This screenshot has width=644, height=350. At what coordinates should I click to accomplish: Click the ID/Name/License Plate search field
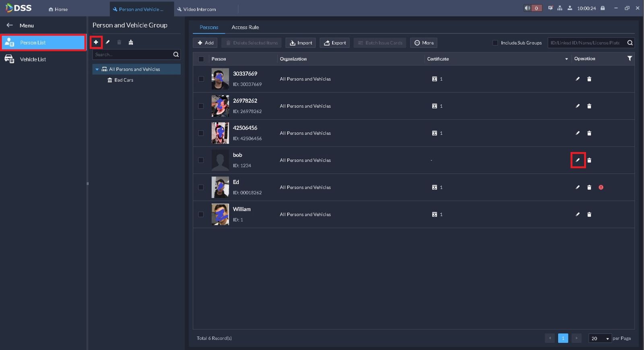pyautogui.click(x=586, y=43)
